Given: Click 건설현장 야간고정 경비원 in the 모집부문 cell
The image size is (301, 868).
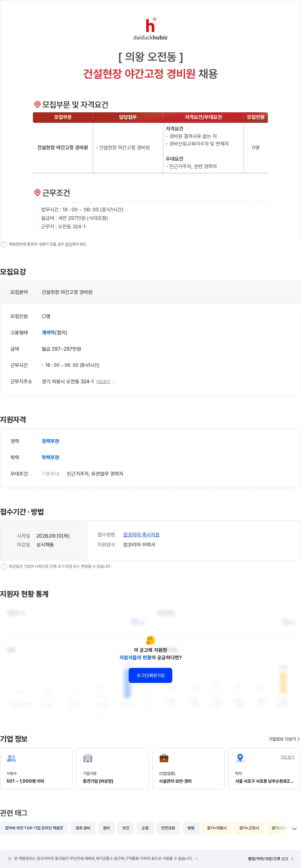Looking at the screenshot, I should coord(63,147).
